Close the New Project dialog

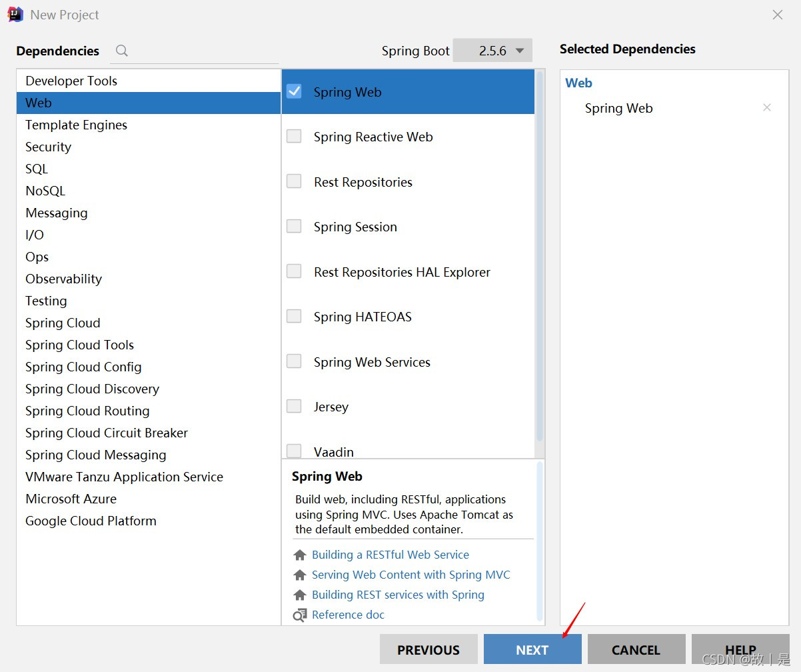point(778,15)
